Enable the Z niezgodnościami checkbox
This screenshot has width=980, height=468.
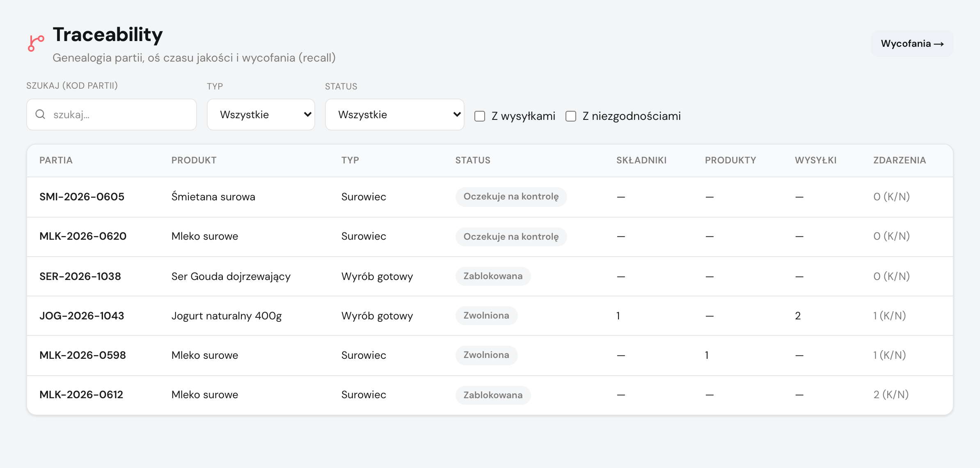tap(571, 116)
